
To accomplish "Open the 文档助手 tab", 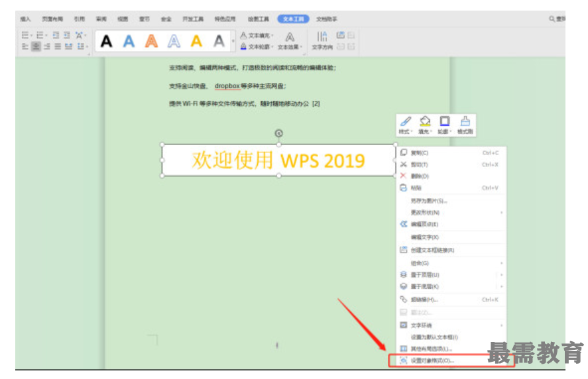I will pos(327,19).
